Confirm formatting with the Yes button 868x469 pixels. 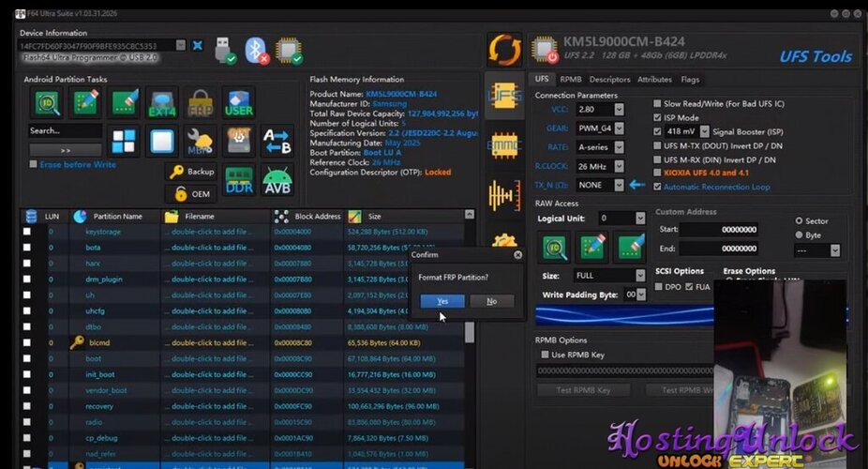pyautogui.click(x=442, y=301)
